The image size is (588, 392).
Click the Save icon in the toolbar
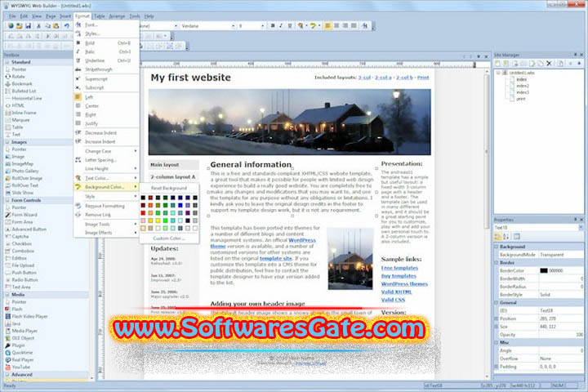[x=28, y=26]
